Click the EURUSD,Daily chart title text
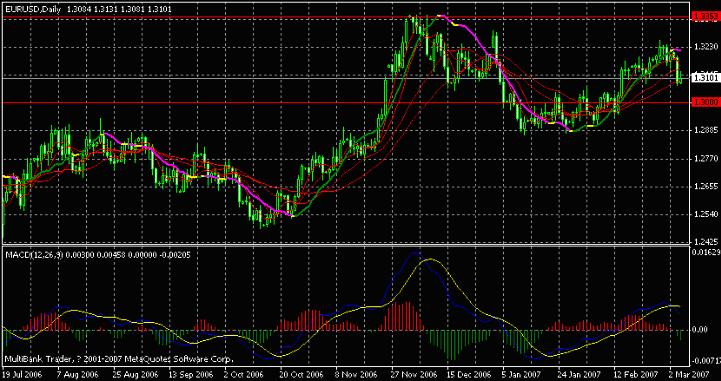The height and width of the screenshot is (381, 721). [x=33, y=8]
